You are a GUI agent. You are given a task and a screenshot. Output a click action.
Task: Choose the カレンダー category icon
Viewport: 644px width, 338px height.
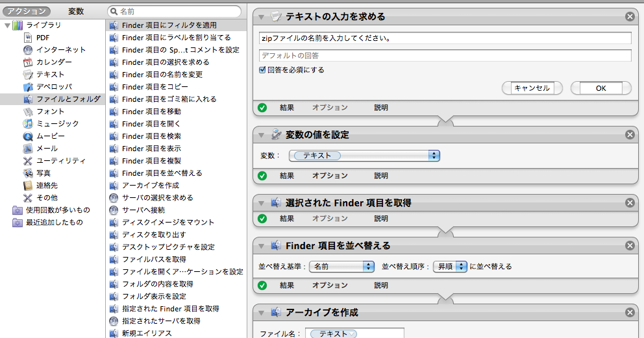click(28, 62)
